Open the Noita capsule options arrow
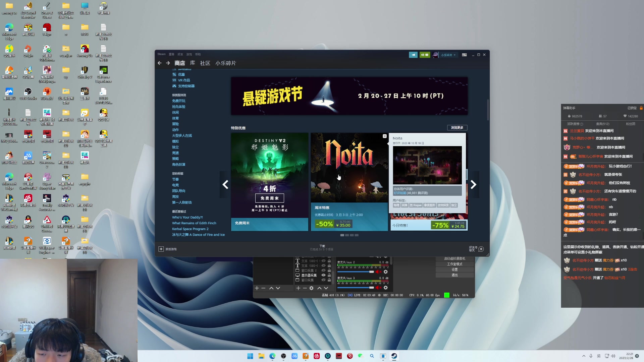The height and width of the screenshot is (362, 644). coord(385,136)
